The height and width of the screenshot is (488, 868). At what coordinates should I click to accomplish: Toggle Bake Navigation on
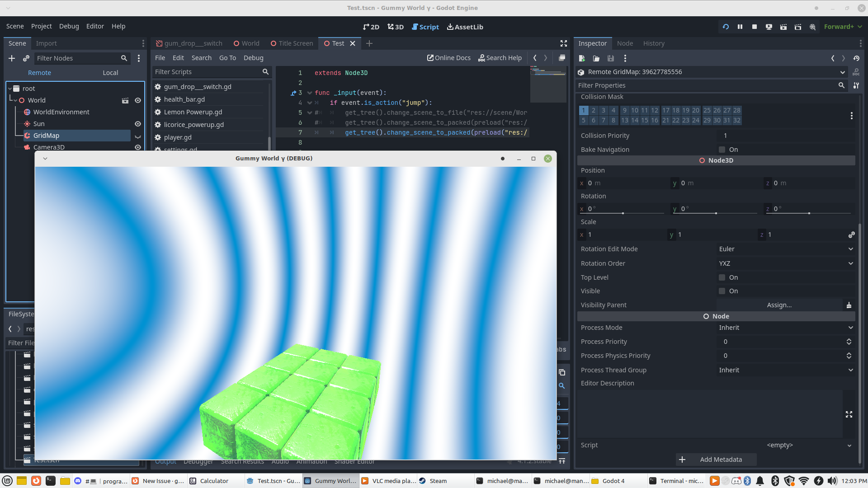(x=722, y=150)
